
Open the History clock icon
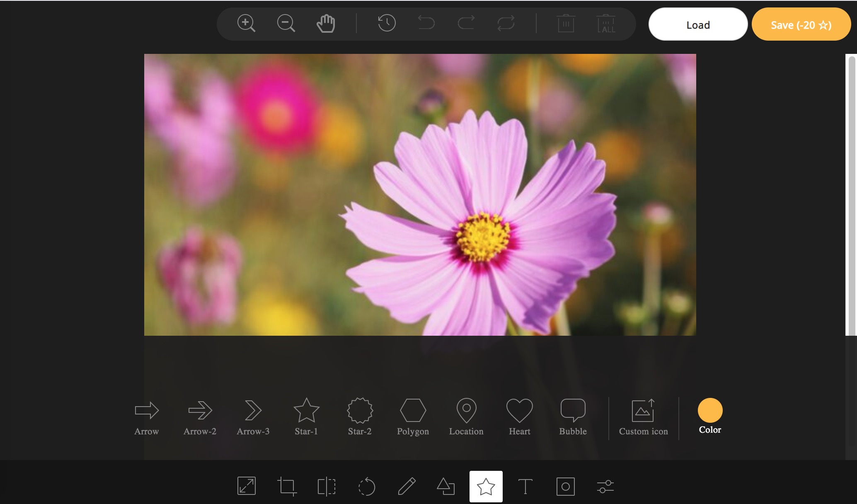click(387, 23)
